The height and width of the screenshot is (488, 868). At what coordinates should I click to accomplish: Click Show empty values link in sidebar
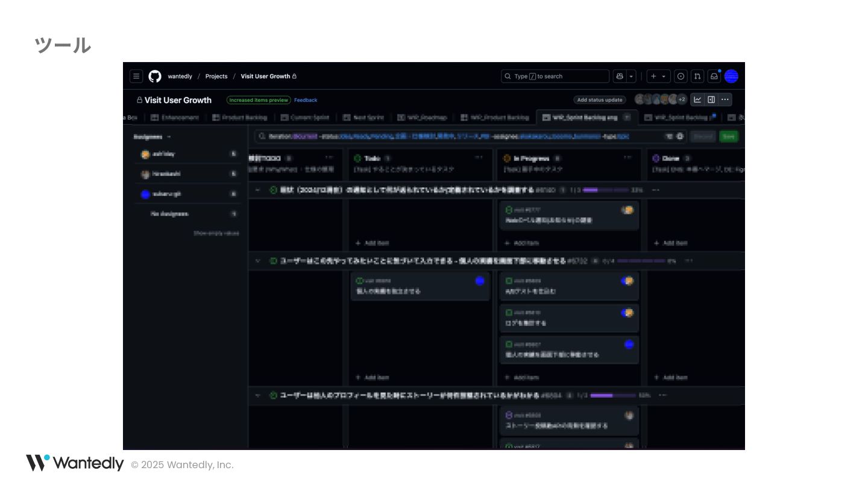pos(216,233)
